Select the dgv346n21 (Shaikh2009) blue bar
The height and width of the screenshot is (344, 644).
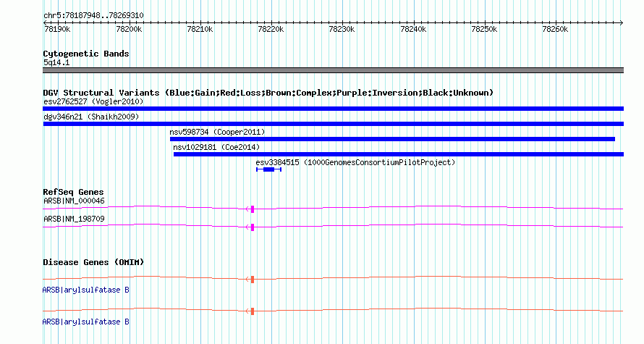333,124
